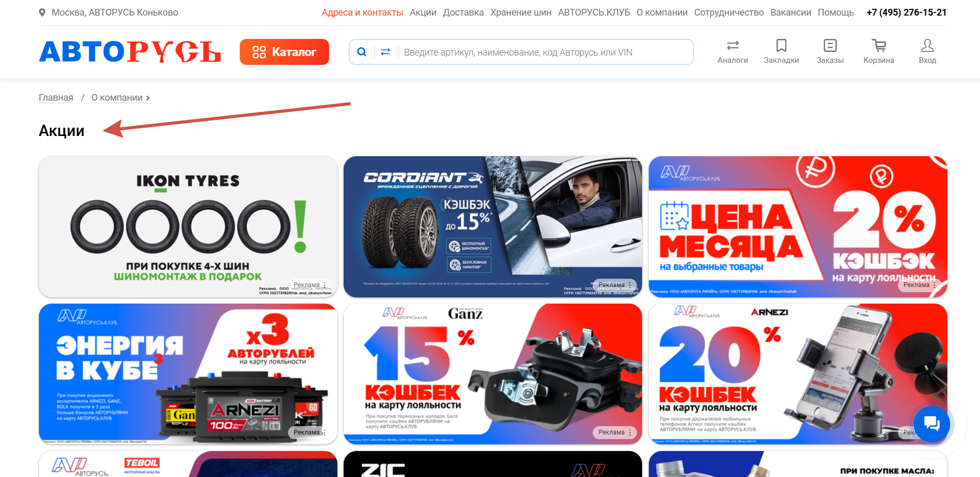This screenshot has height=477, width=980.
Task: Open Ikon Tyres шиномонтаж в подарок banner
Action: (188, 227)
